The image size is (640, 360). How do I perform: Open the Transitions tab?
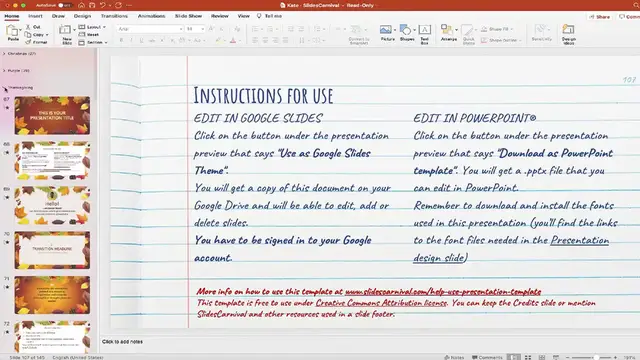tap(114, 16)
